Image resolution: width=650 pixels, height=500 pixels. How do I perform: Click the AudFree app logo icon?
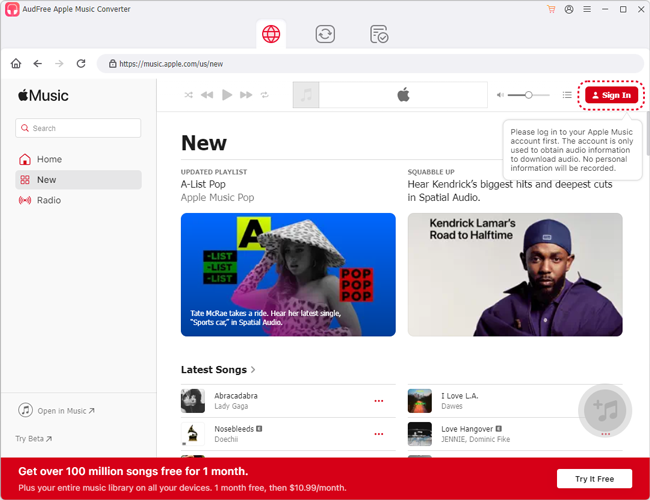click(12, 9)
